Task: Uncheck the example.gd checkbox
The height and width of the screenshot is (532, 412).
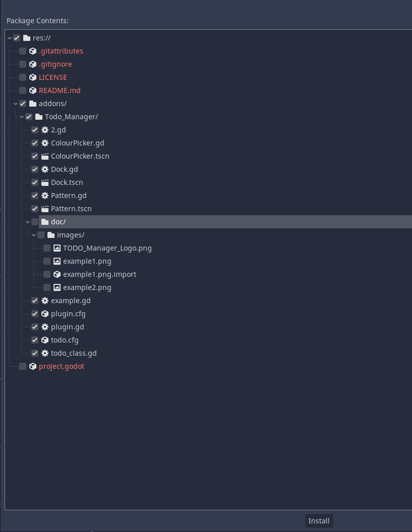Action: 35,301
